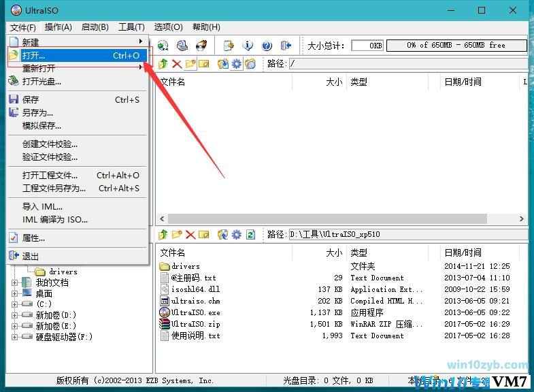The image size is (534, 392).
Task: Choose 保存 menu entry
Action: coord(78,99)
